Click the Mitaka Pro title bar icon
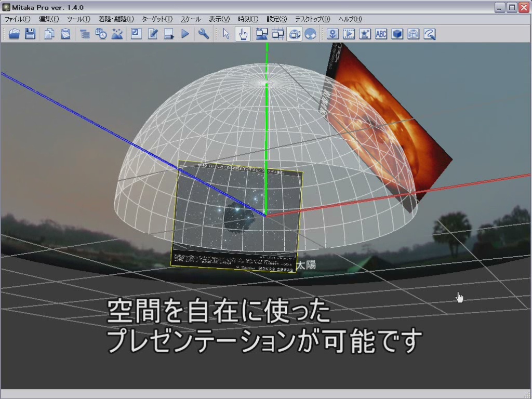The width and height of the screenshot is (532, 399). tap(6, 7)
